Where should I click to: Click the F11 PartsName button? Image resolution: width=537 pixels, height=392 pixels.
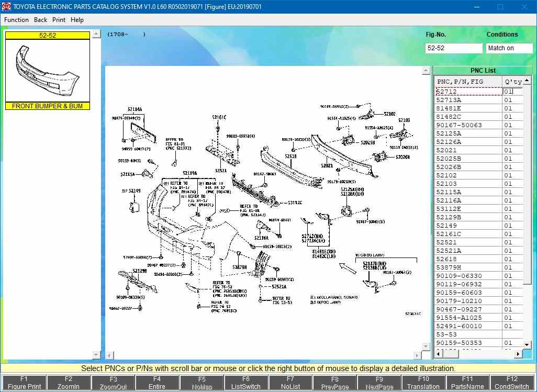(x=467, y=383)
